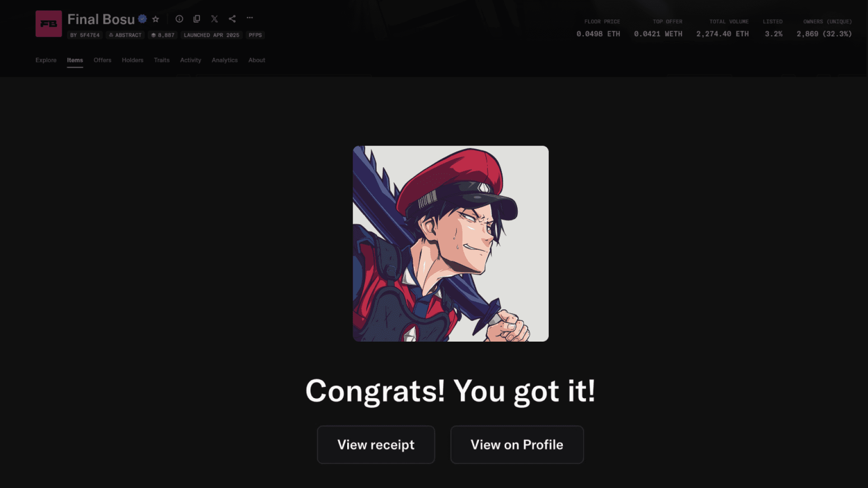Image resolution: width=868 pixels, height=488 pixels.
Task: Select the Traits tab
Action: click(162, 60)
